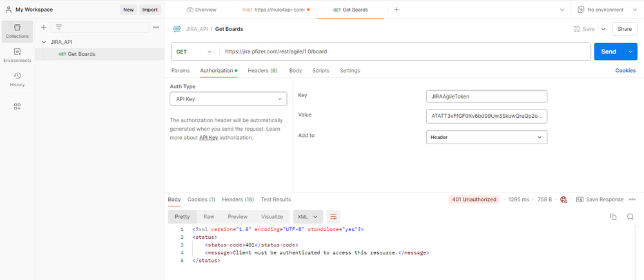This screenshot has height=280, width=644.
Task: Open the Save options dropdown arrow
Action: pos(603,29)
